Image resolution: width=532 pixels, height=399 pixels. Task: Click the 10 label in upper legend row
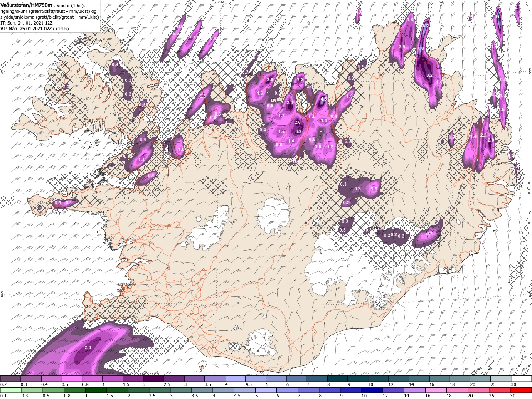click(x=370, y=384)
